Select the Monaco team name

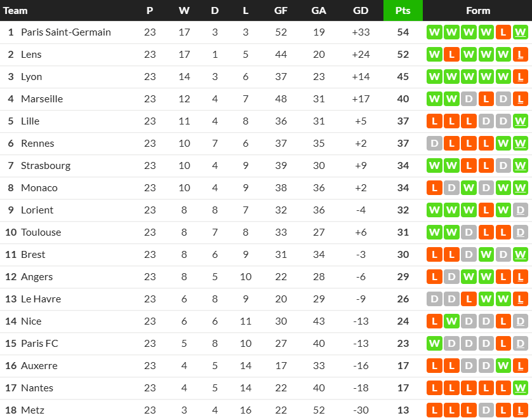pyautogui.click(x=39, y=188)
